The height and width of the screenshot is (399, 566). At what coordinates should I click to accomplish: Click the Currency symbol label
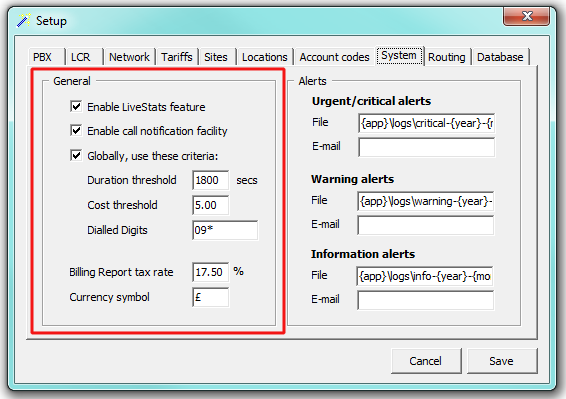(109, 297)
